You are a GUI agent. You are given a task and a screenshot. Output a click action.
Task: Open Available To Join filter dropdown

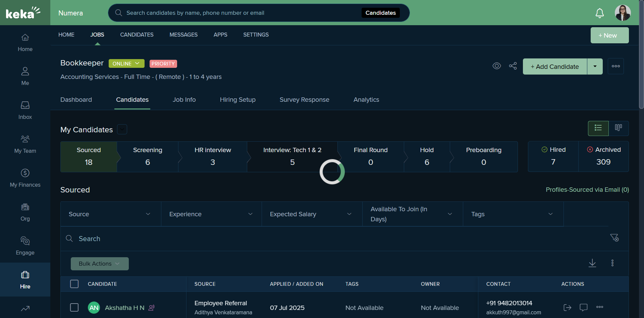click(x=413, y=214)
